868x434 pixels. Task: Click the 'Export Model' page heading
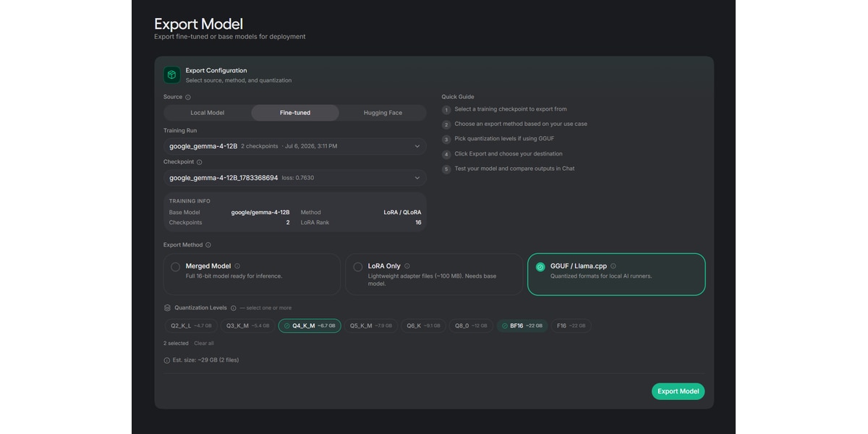pyautogui.click(x=199, y=24)
